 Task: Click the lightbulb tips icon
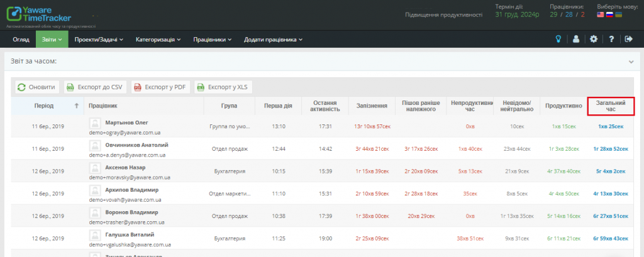[x=557, y=39]
